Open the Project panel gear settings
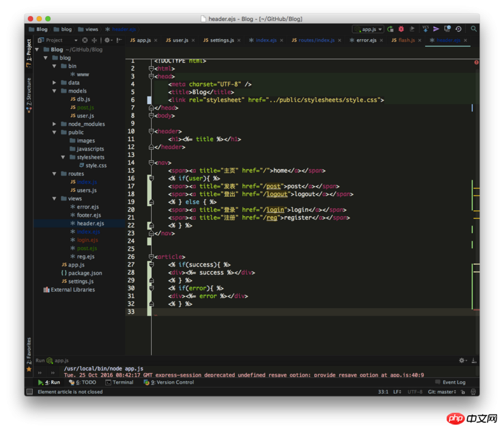This screenshot has height=431, width=504. pyautogui.click(x=107, y=40)
